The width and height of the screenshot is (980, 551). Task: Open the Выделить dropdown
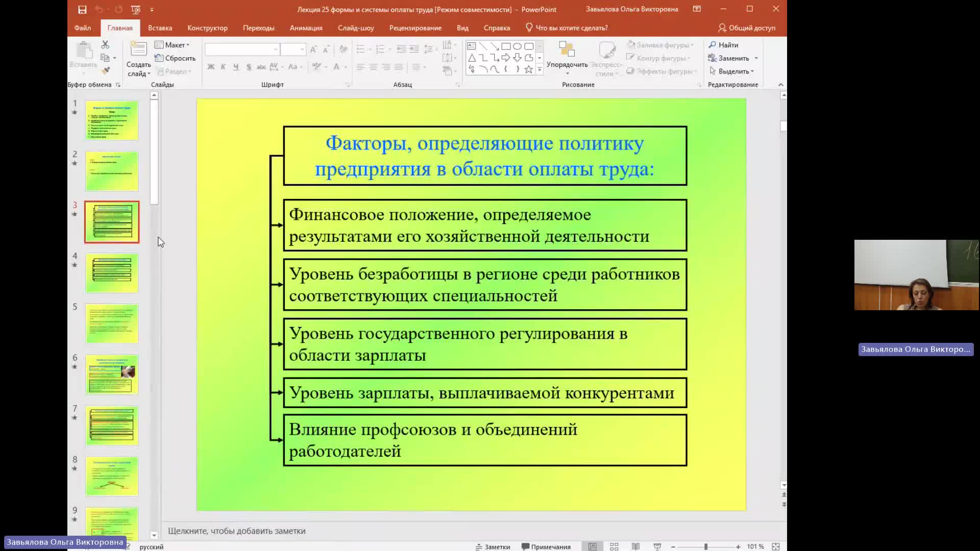coord(732,71)
